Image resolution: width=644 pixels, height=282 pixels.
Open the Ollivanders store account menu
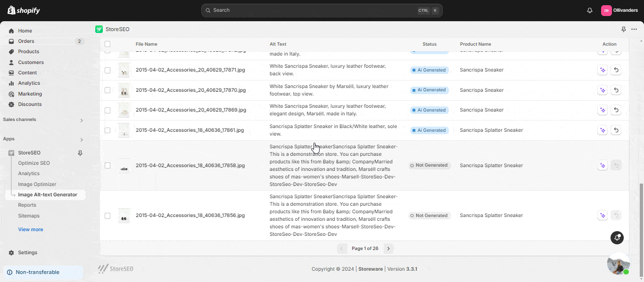click(x=619, y=10)
